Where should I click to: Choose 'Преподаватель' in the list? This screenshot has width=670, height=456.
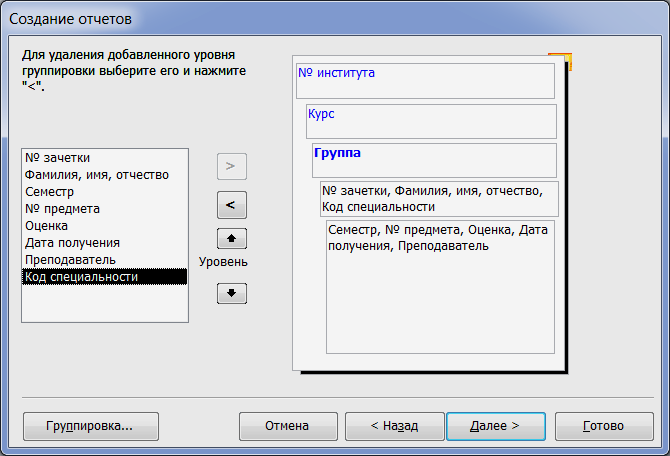click(105, 260)
